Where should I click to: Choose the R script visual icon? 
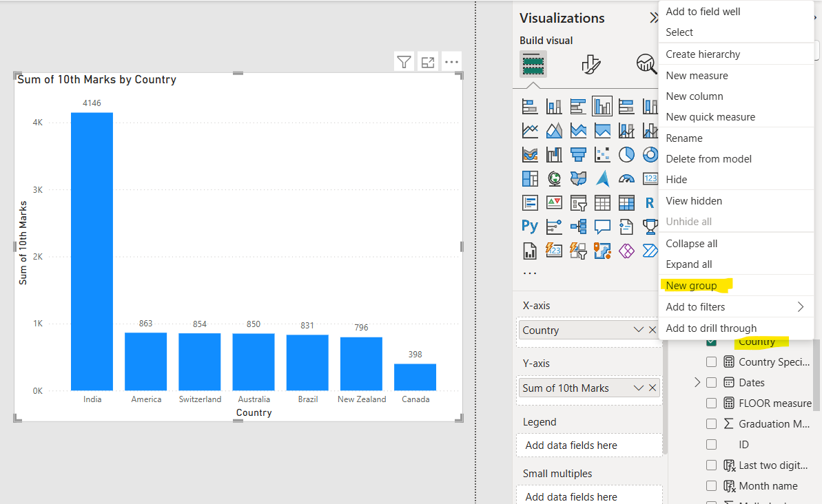tap(650, 202)
